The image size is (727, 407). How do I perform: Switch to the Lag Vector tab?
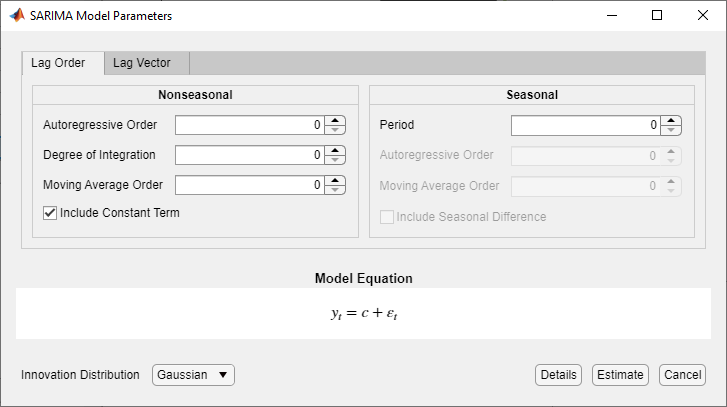coord(141,63)
